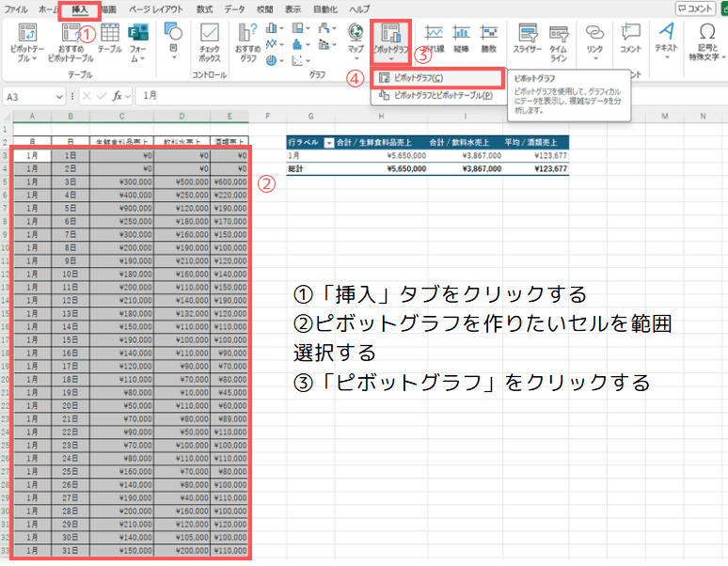728x566 pixels.
Task: Click the ピボットグラフ ribbon icon
Action: pyautogui.click(x=390, y=41)
